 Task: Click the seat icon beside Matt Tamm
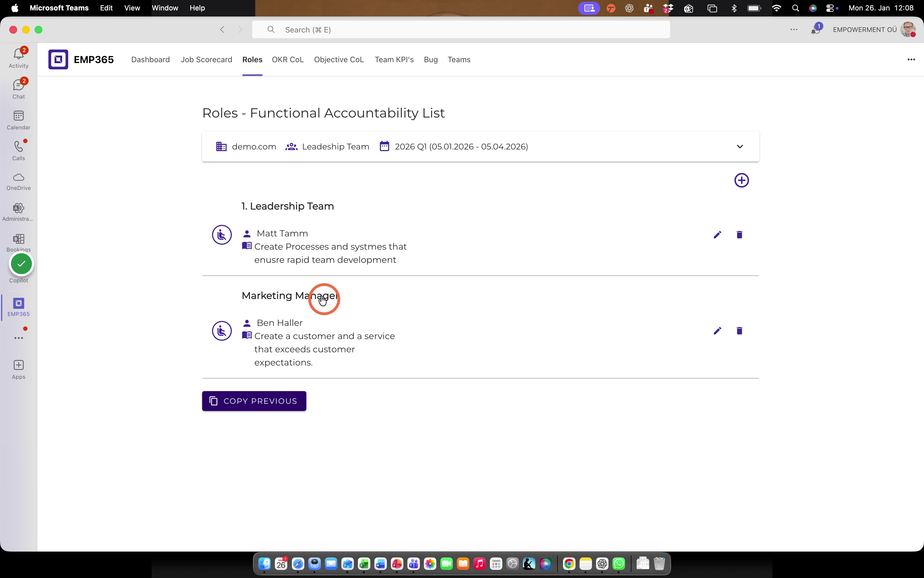pyautogui.click(x=222, y=235)
